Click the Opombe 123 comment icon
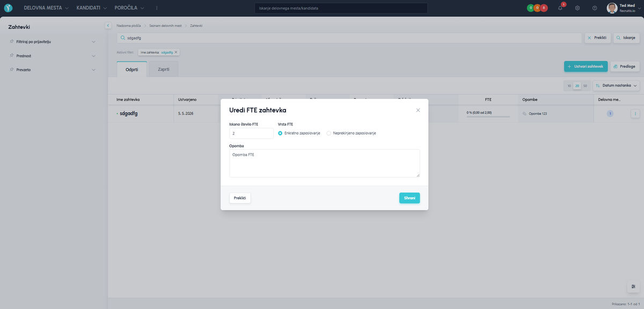This screenshot has width=644, height=309. [524, 114]
